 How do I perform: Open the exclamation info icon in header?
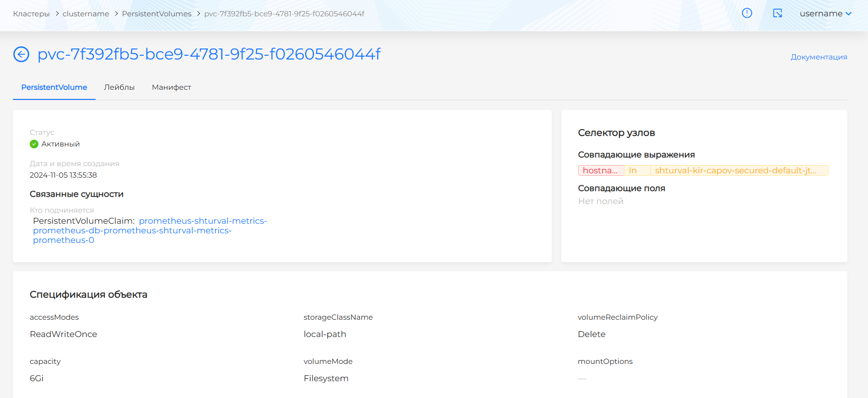coord(747,13)
